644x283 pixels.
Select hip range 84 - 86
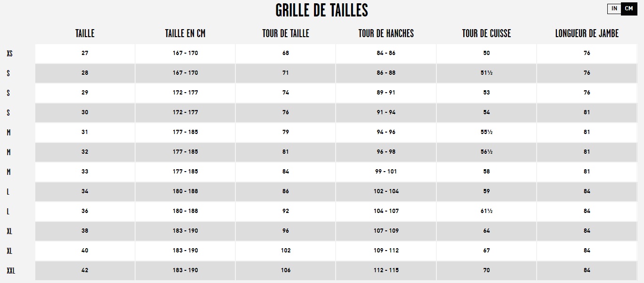(x=386, y=53)
